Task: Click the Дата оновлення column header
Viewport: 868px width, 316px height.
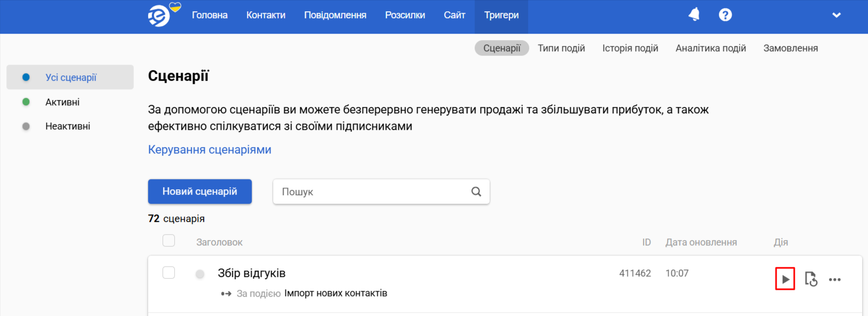Action: [701, 242]
